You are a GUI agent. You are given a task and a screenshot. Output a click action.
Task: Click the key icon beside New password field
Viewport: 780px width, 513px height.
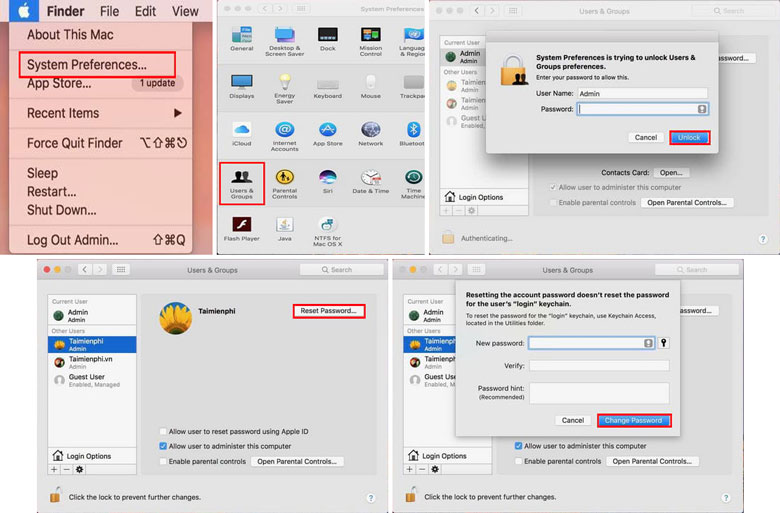click(x=664, y=342)
